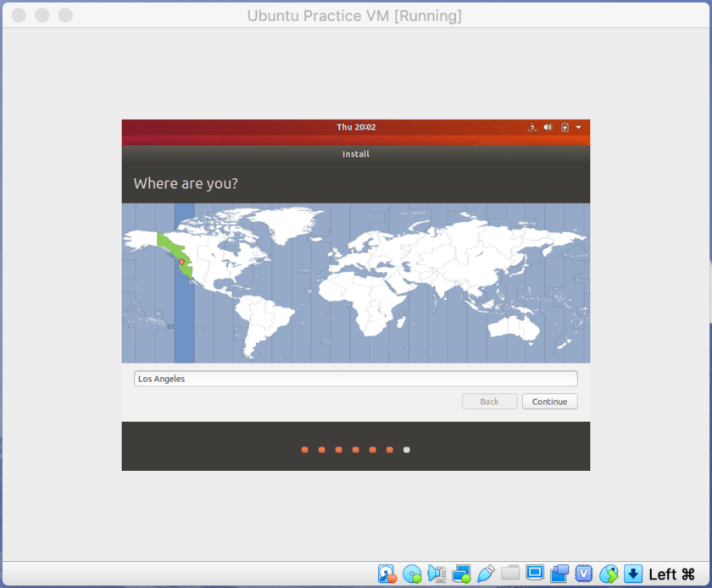Click the Ubuntu battery power icon
This screenshot has height=588, width=712.
click(x=565, y=127)
